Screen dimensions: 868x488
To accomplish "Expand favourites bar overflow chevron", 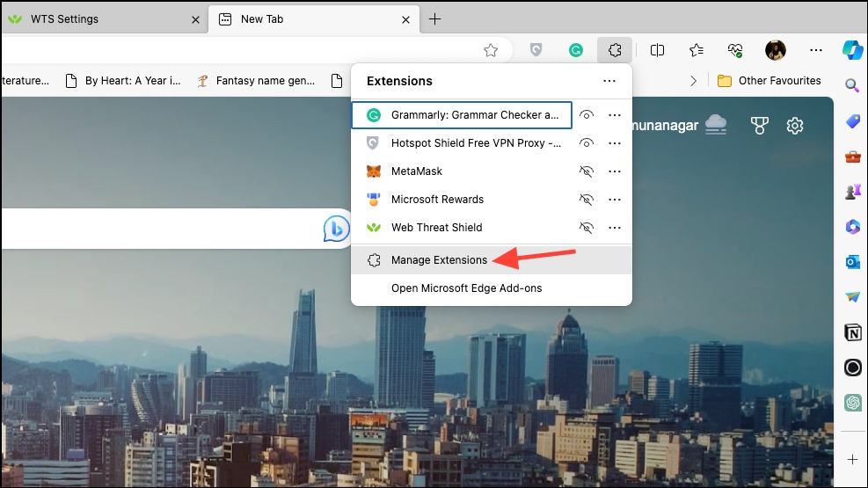I will coord(693,81).
